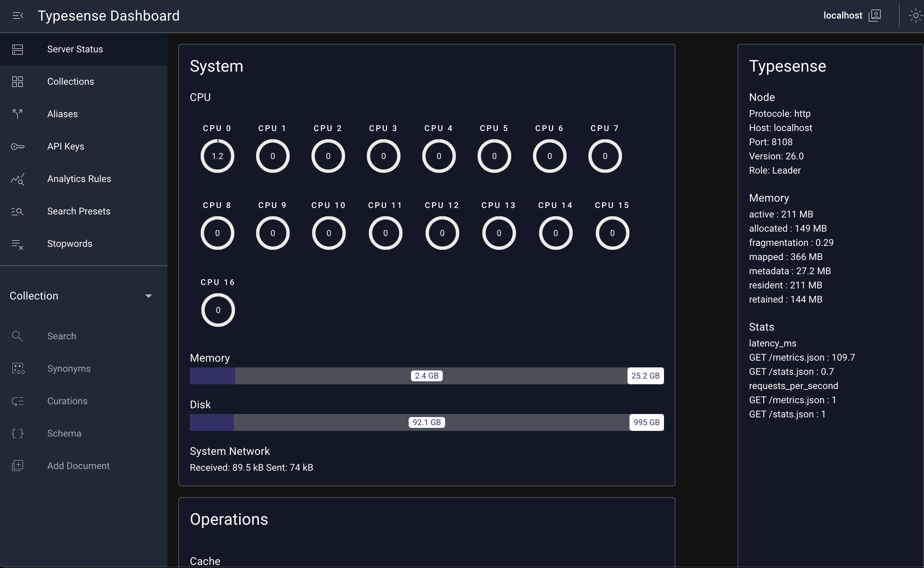This screenshot has width=924, height=568.
Task: Click 'retained : 144 MB' line
Action: 786,300
